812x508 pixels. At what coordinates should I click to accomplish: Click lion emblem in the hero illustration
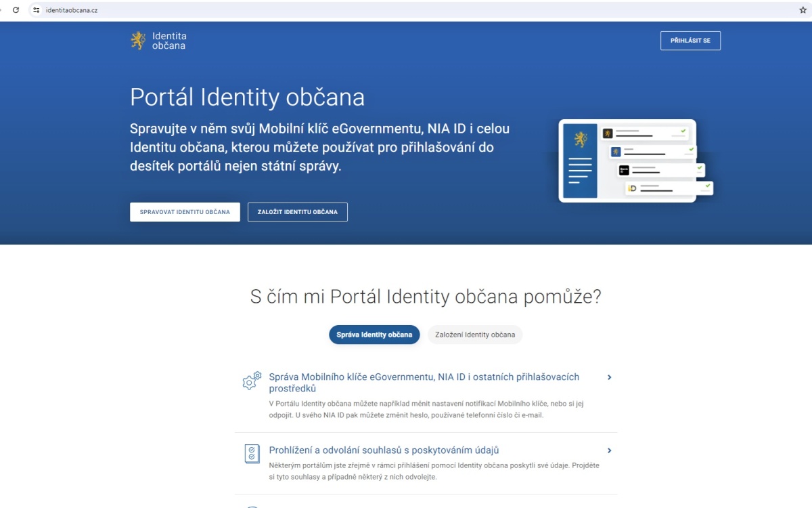[580, 140]
